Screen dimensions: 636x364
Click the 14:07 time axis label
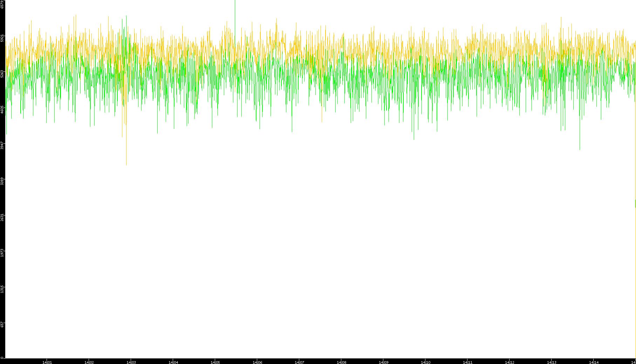pyautogui.click(x=299, y=362)
